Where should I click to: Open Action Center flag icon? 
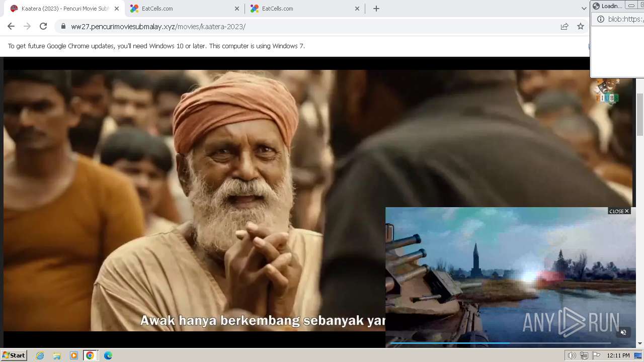(596, 355)
